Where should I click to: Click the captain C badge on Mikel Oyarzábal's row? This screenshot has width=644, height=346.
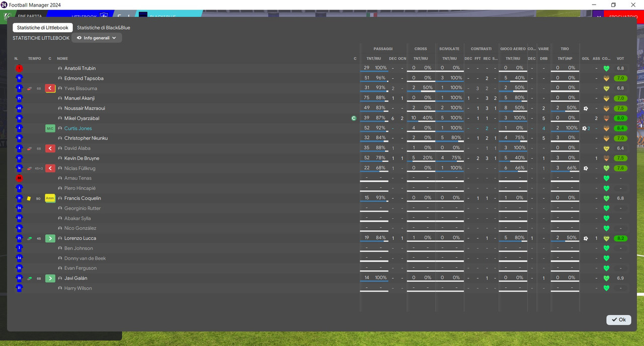354,118
